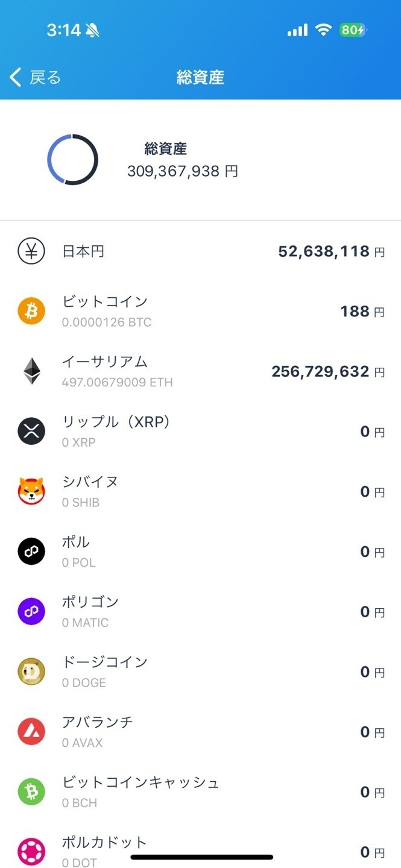This screenshot has width=401, height=868.
Task: Tap the Bitcoin coin icon
Action: coord(31,311)
